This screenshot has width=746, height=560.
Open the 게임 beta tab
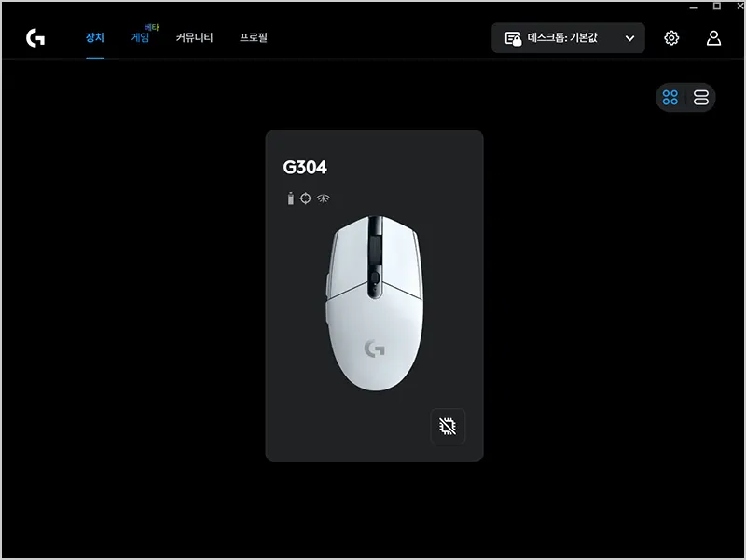click(x=140, y=37)
